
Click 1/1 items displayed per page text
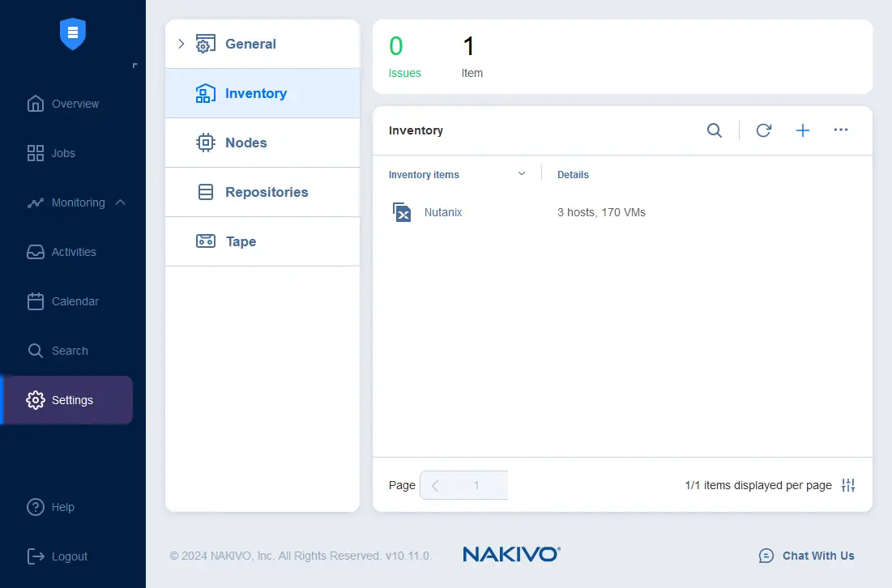[758, 485]
